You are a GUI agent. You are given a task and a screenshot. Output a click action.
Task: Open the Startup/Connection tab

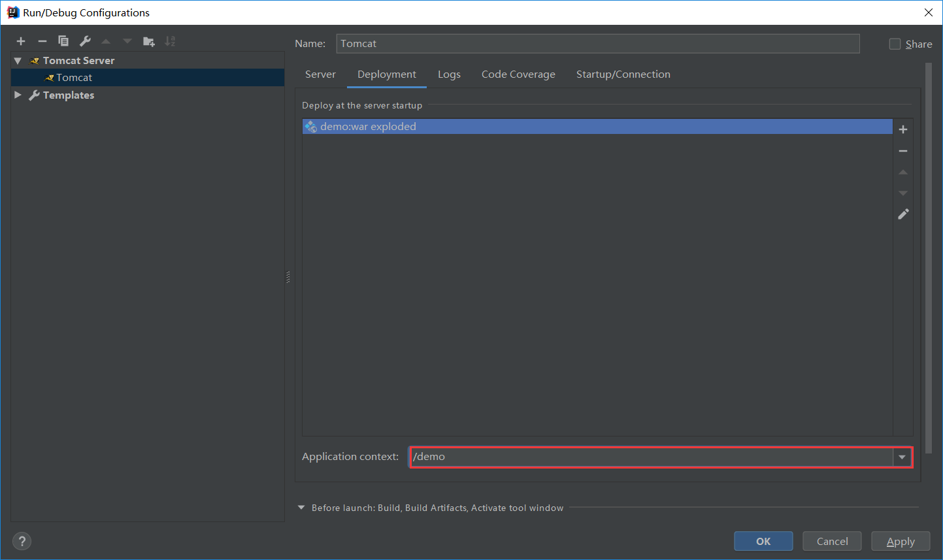(x=623, y=74)
